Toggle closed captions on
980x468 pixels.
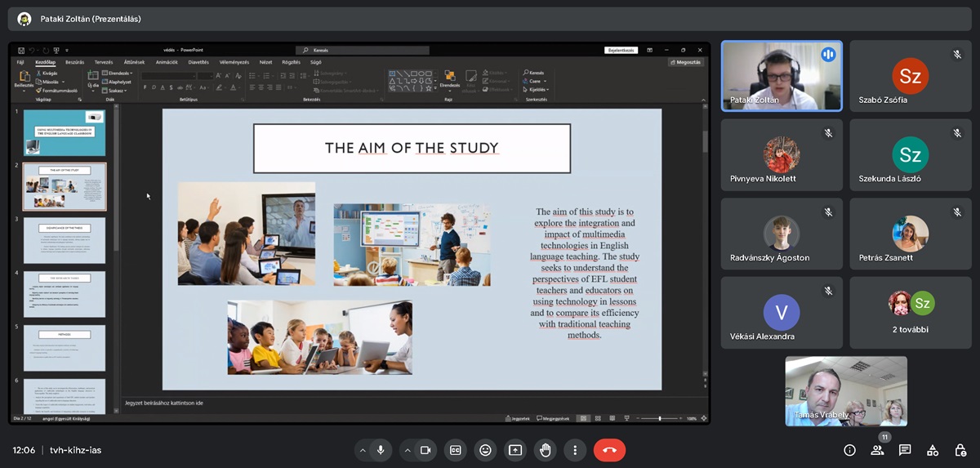(455, 450)
